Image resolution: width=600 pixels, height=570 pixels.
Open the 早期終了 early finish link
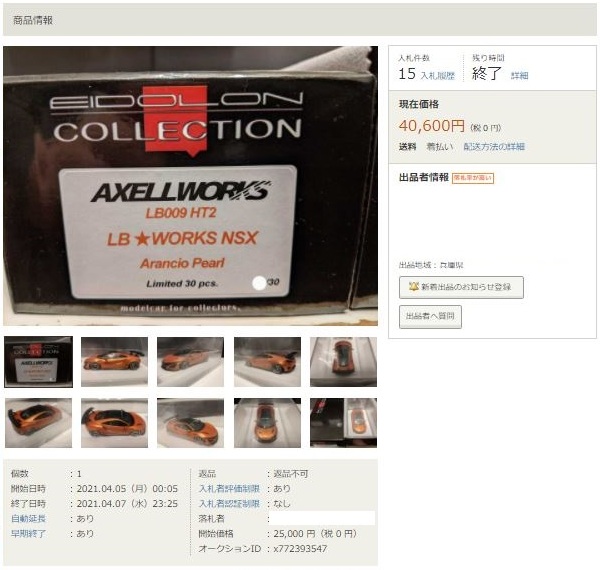tap(28, 533)
